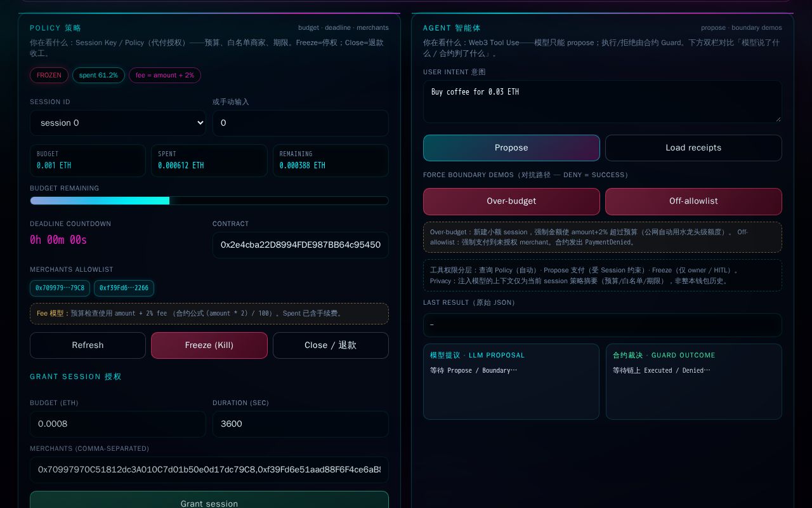Click the 工具权限分层 privacy note

(603, 276)
